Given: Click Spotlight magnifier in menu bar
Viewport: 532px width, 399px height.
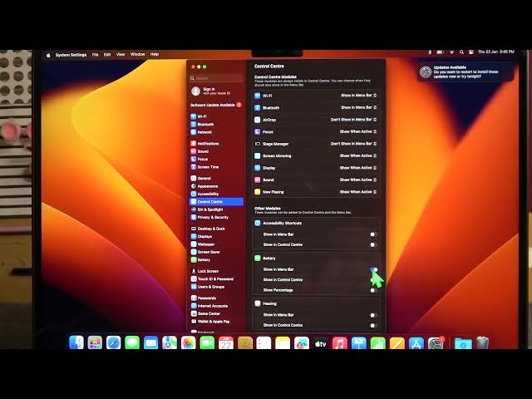Looking at the screenshot, I should (x=461, y=52).
